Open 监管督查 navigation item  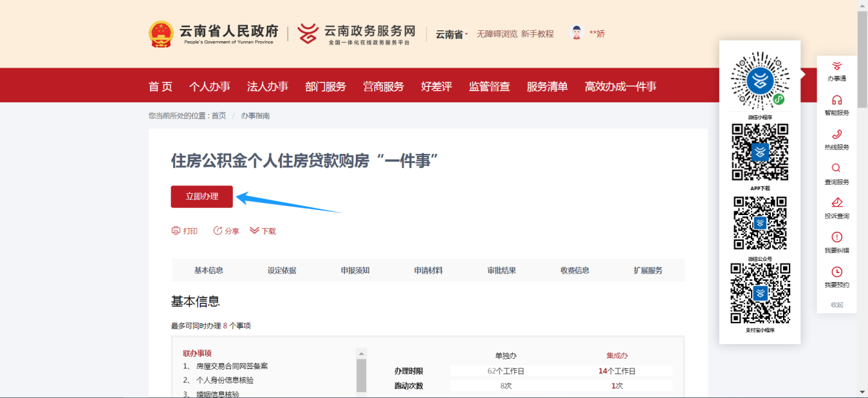489,86
